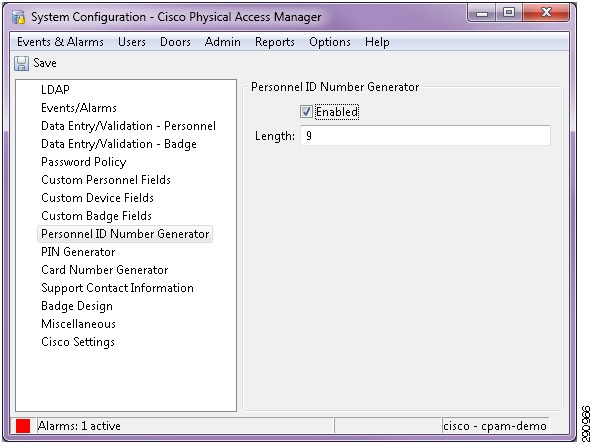Click the red alarm indicator square
Screen dimensions: 592x444
coord(23,426)
